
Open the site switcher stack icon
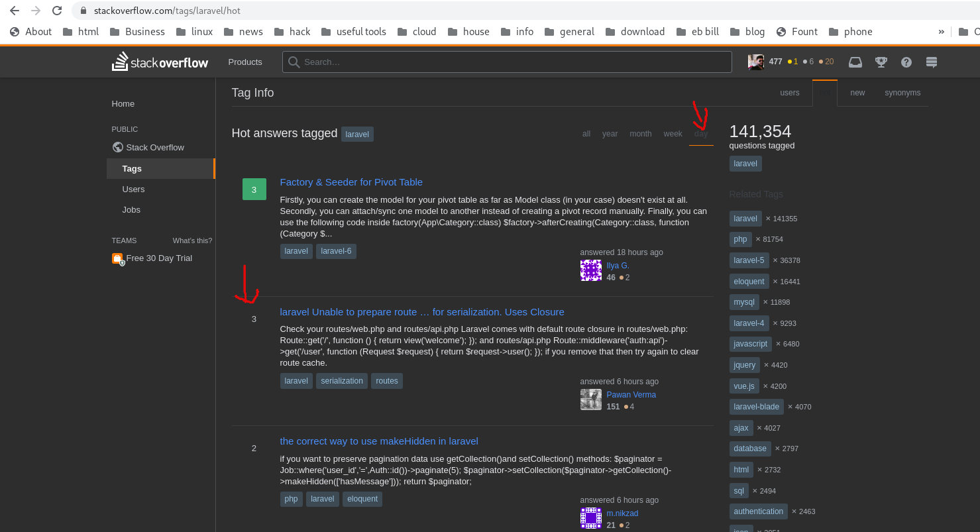(x=932, y=62)
